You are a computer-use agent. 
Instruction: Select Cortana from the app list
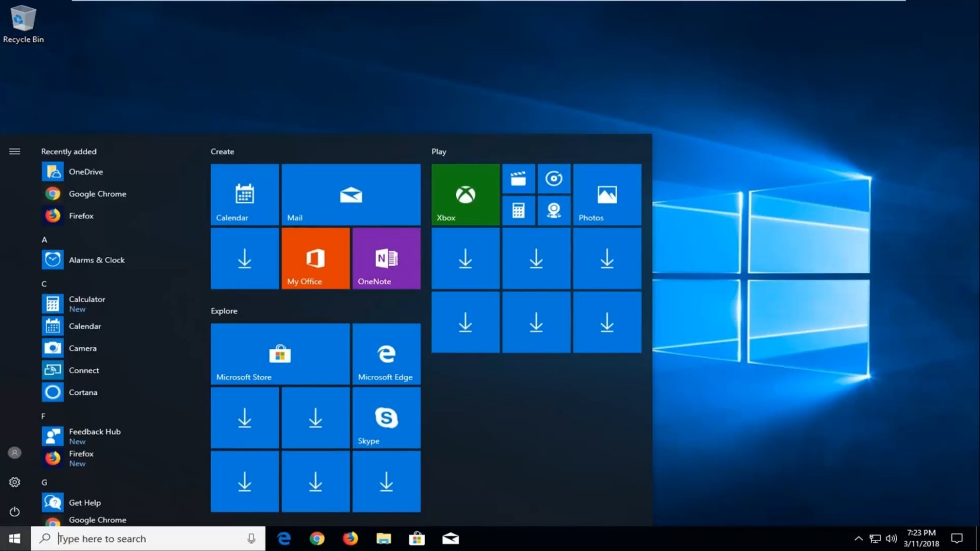tap(83, 392)
